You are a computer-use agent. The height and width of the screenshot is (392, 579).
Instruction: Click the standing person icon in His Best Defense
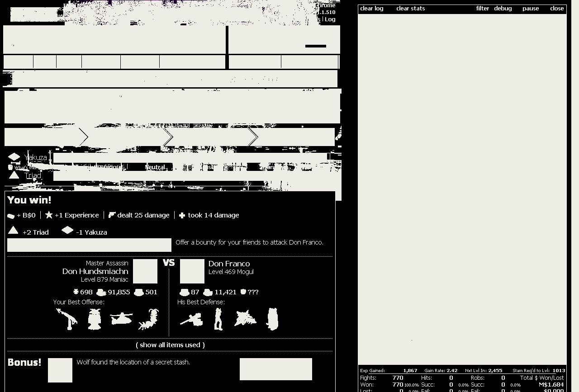click(218, 319)
